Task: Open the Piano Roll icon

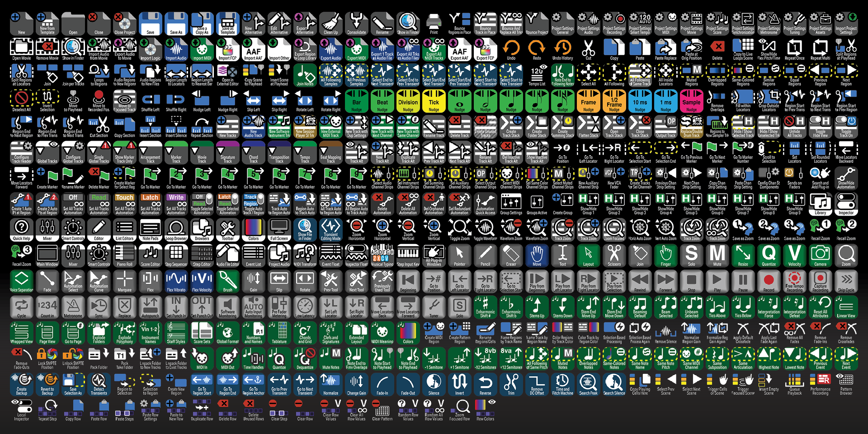Action: 124,255
